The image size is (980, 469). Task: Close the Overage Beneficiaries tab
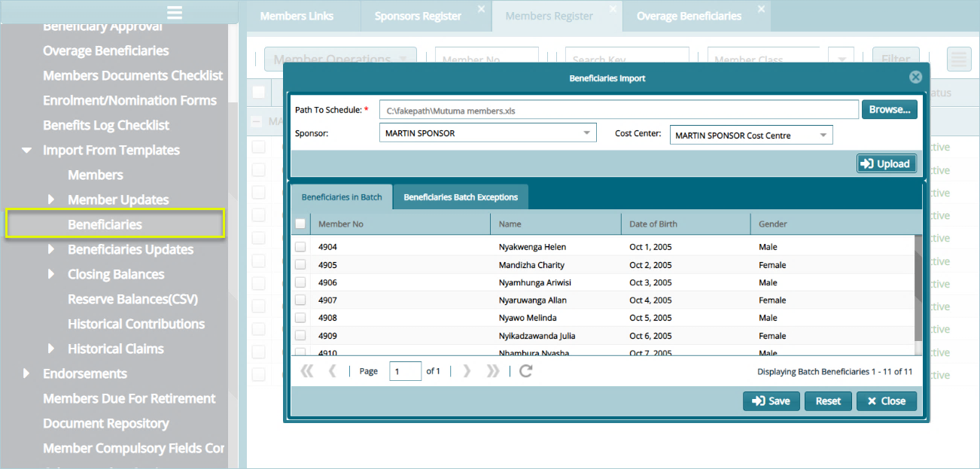(761, 9)
